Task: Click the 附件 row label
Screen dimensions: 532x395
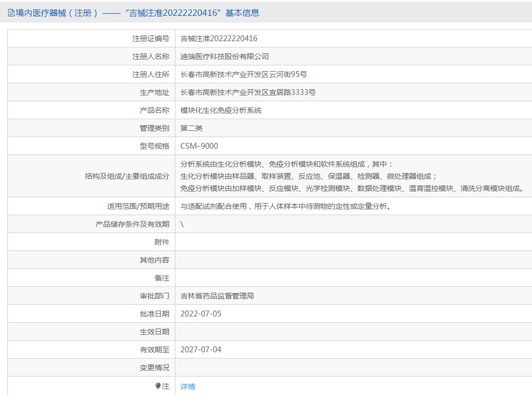Action: [162, 242]
